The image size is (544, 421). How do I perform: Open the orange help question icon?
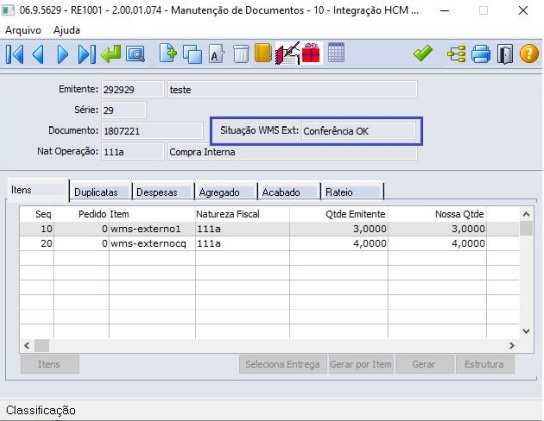pyautogui.click(x=529, y=54)
